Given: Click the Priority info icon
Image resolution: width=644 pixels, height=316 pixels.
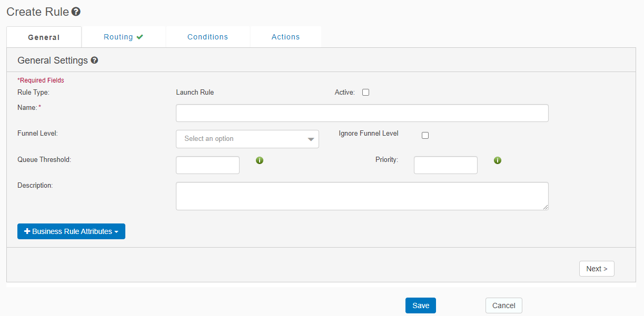Looking at the screenshot, I should 498,160.
